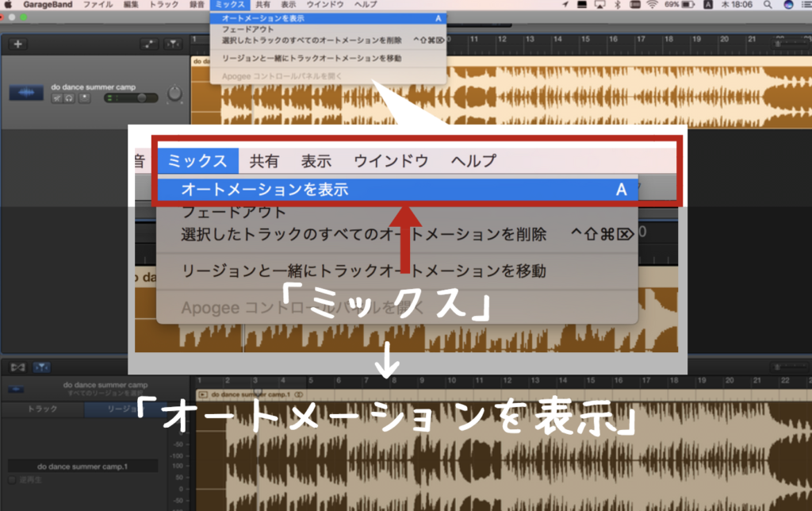The width and height of the screenshot is (812, 511).
Task: Open the AirPlay display menu icon
Action: (x=599, y=5)
